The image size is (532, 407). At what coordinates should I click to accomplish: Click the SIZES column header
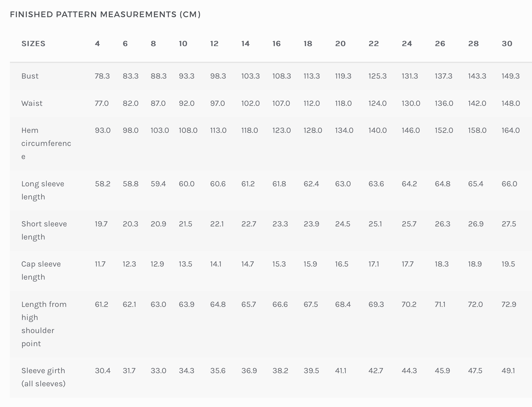[x=33, y=44]
